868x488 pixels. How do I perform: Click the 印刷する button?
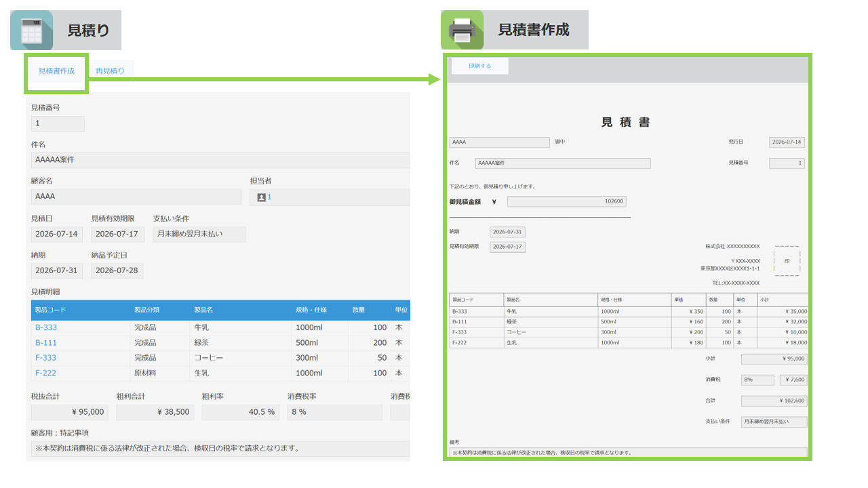[480, 66]
